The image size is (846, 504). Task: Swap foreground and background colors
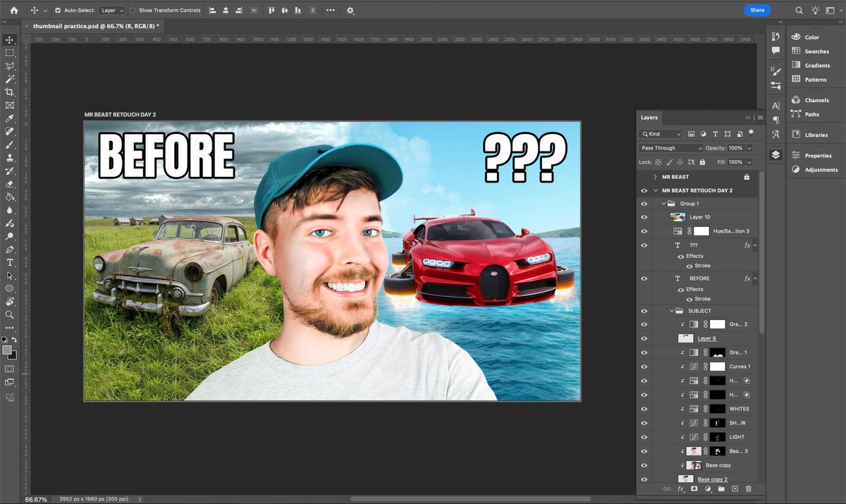(x=14, y=340)
